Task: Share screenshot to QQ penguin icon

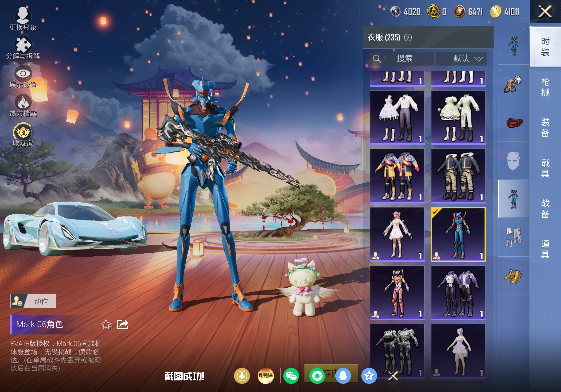Action: point(343,376)
